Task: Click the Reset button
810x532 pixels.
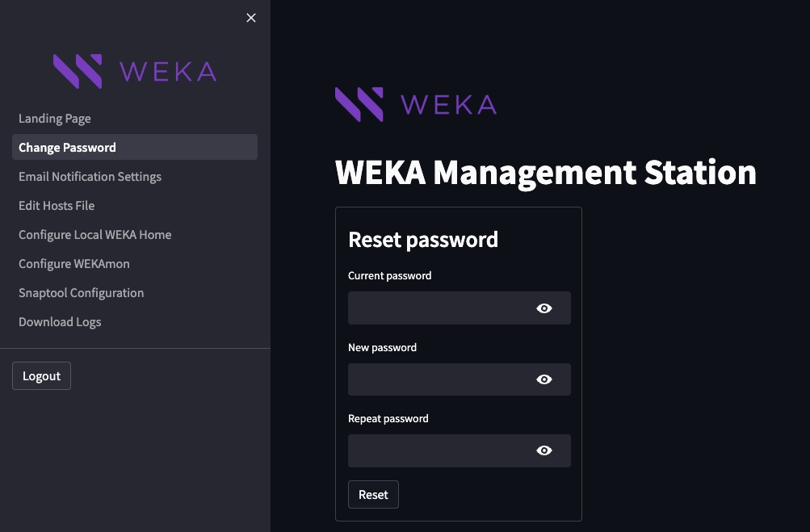Action: [373, 495]
